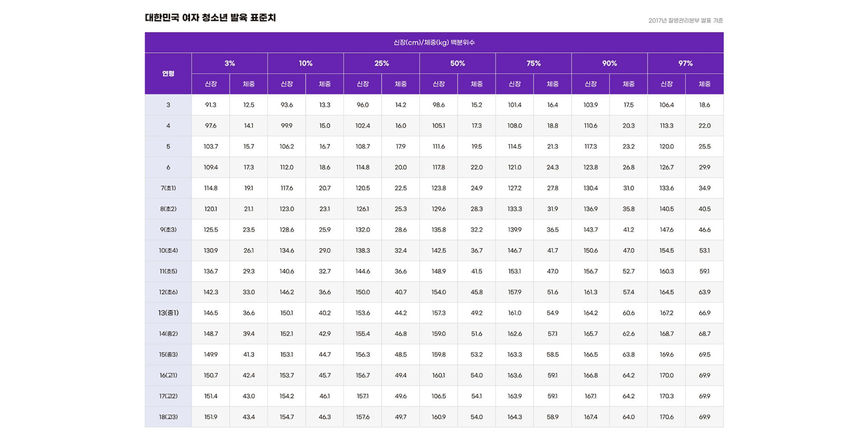Viewport: 868px width, 447px height.
Task: Click the 75% percentile header
Action: click(533, 63)
